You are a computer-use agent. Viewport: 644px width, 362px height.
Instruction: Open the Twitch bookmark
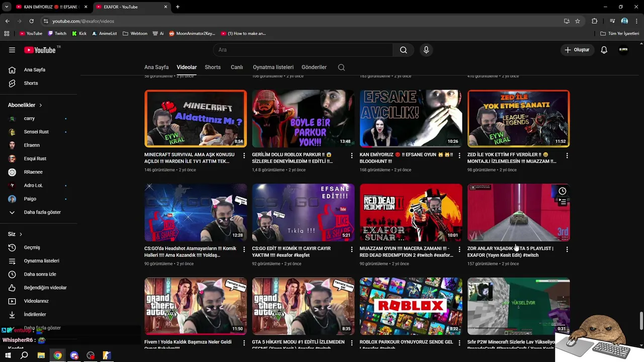pos(57,34)
